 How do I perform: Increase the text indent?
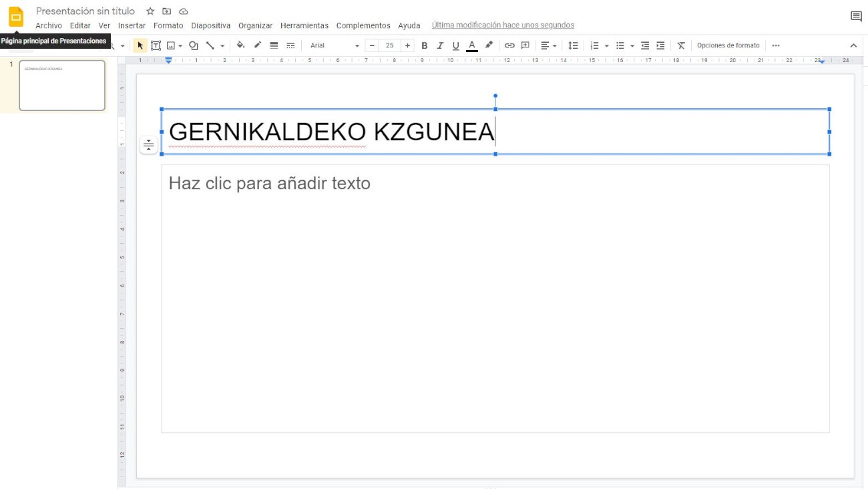coord(660,45)
